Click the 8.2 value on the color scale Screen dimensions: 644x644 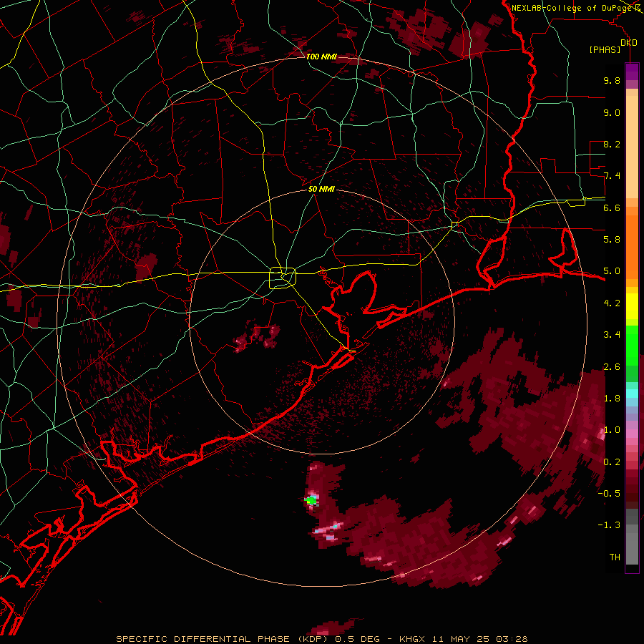612,144
